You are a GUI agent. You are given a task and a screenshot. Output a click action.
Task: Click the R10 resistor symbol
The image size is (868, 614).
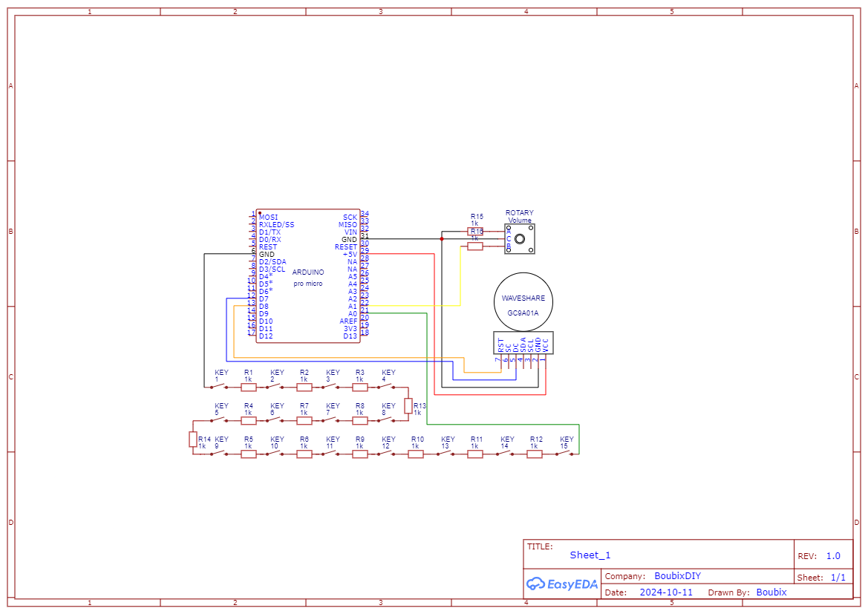pyautogui.click(x=416, y=454)
